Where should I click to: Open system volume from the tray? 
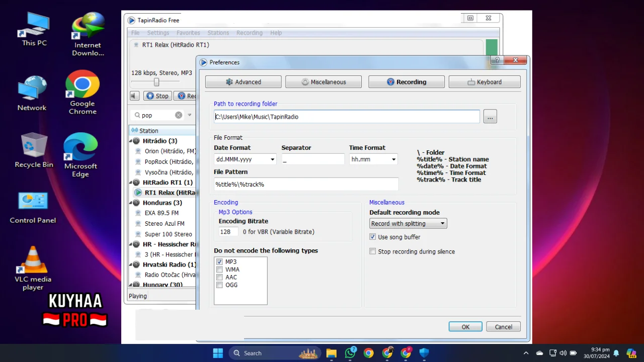coord(563,353)
